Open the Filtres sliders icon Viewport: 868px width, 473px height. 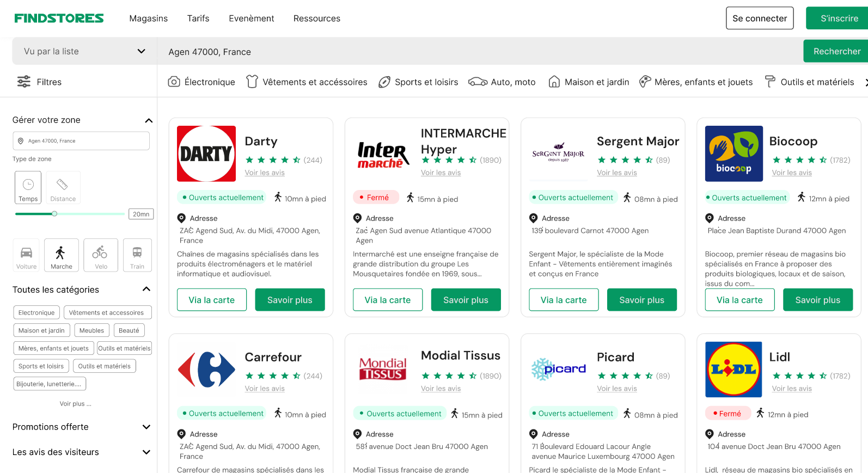23,82
